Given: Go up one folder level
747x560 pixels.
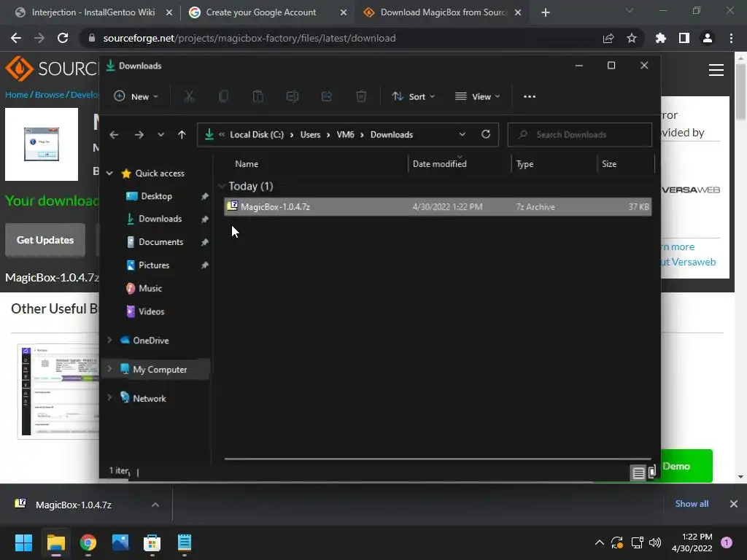Looking at the screenshot, I should point(182,135).
